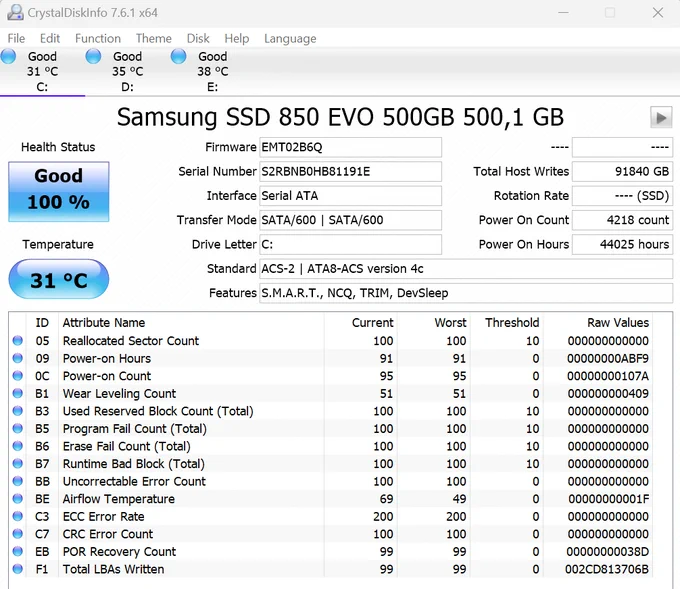Viewport: 680px width, 589px height.
Task: Click status dot of Wear Leveling Count
Action: tap(18, 393)
